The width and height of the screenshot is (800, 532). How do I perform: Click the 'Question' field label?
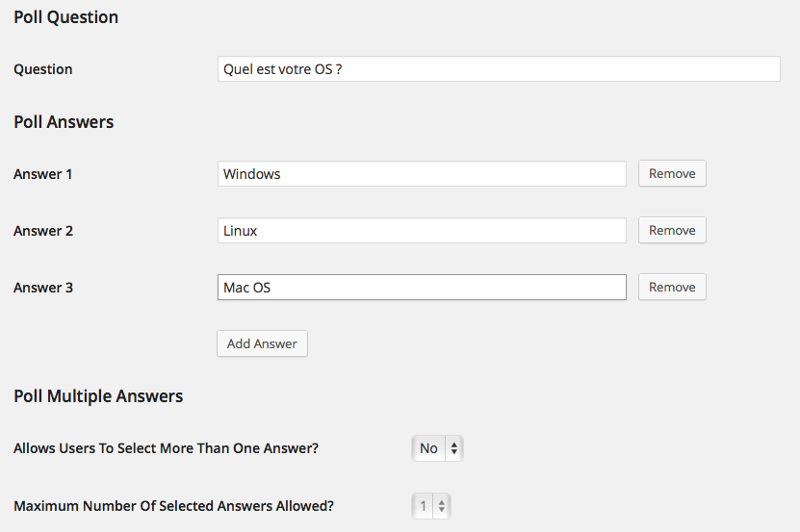click(43, 69)
